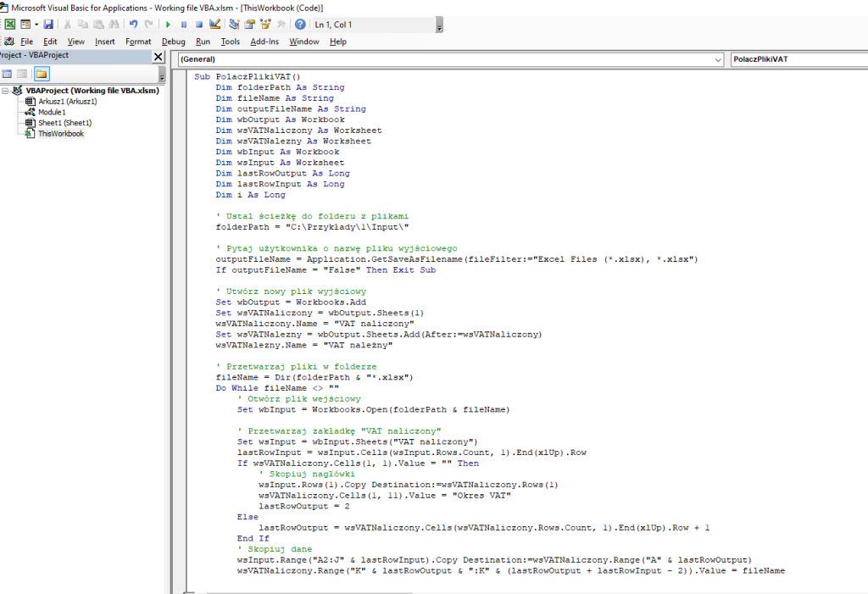Close the Project Explorer panel

tap(158, 56)
